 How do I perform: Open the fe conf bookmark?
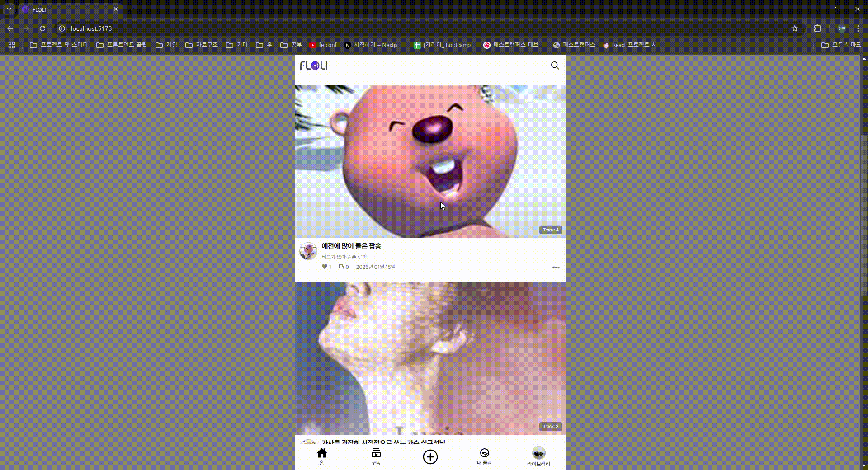(323, 45)
